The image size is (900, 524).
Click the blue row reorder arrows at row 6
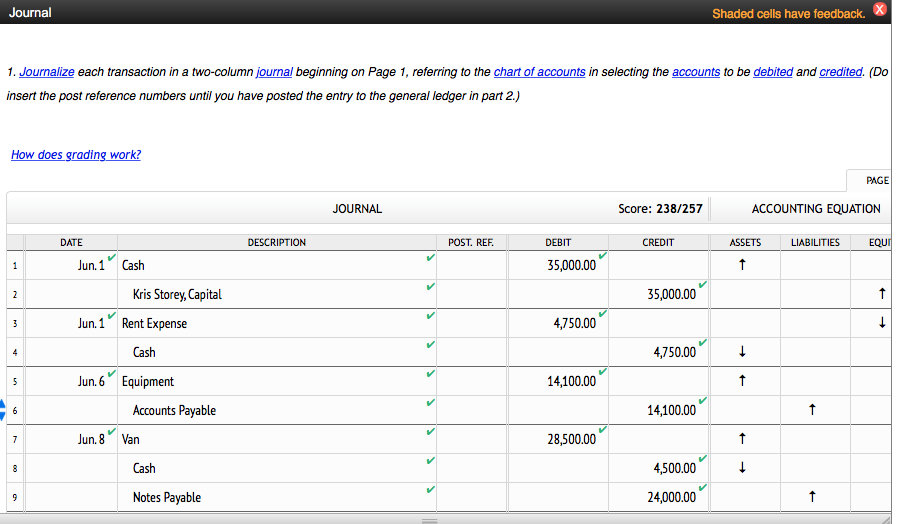[x=2, y=410]
